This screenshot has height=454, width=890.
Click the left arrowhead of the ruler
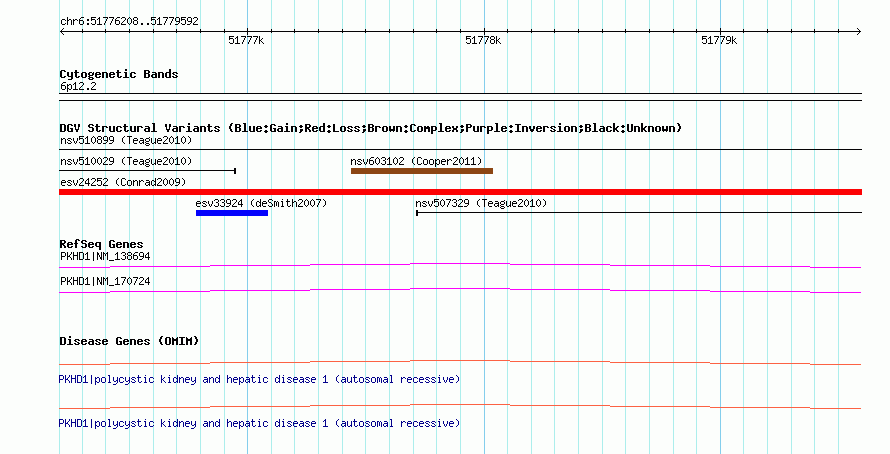(x=62, y=32)
